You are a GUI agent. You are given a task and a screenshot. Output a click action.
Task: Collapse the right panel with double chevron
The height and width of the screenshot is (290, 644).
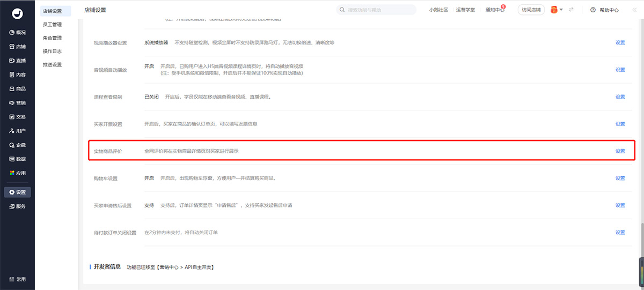[634, 10]
